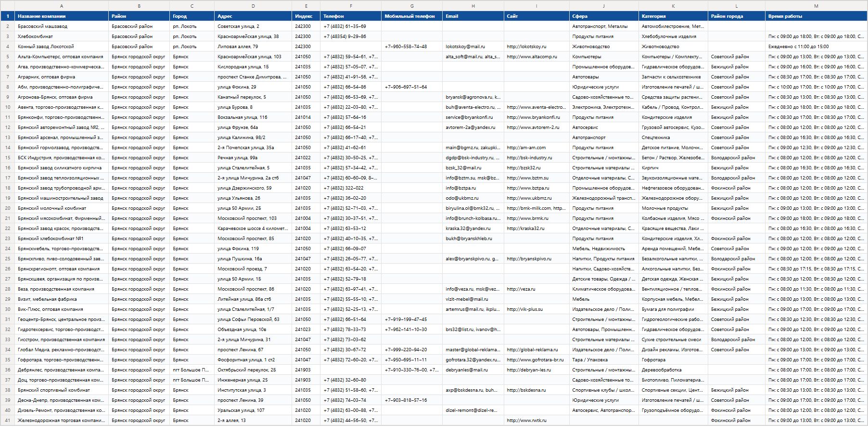Select the 'http://vik-plus.su' site cell

point(536,309)
